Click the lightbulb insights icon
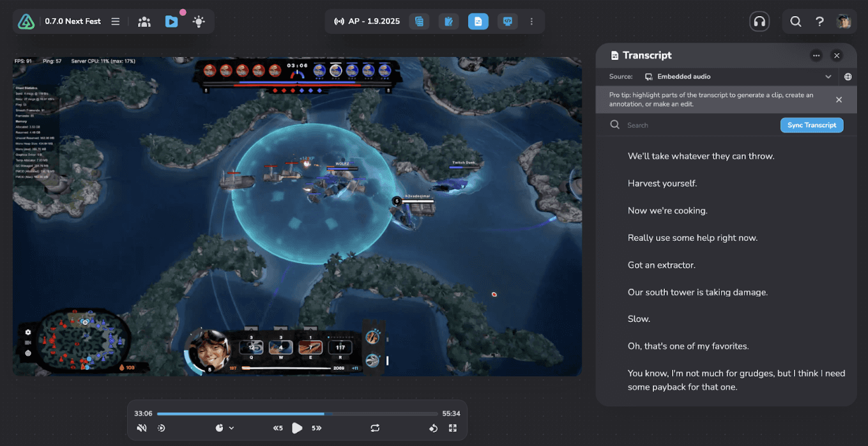This screenshot has height=446, width=868. (x=199, y=22)
